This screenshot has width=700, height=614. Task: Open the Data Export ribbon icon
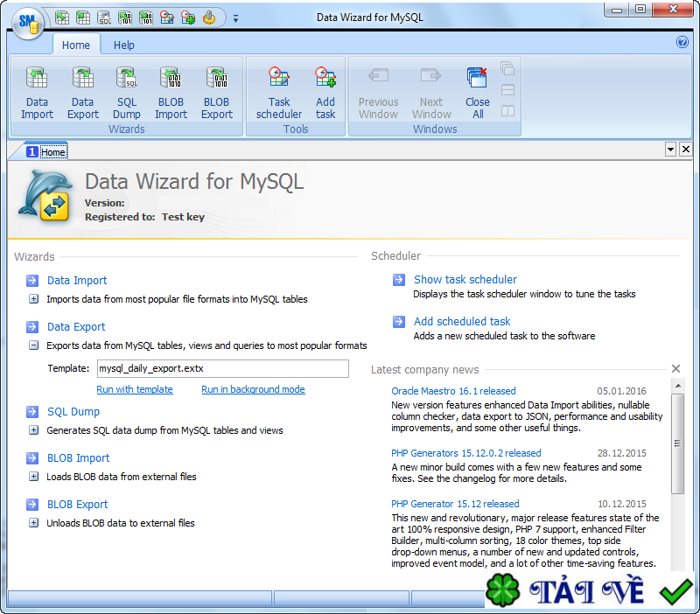pos(83,93)
